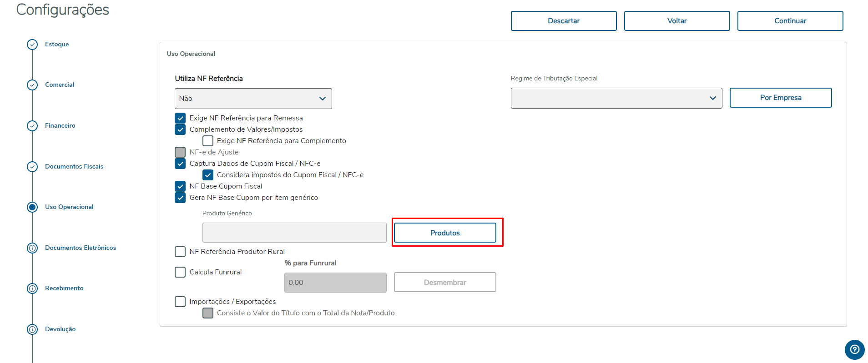Click the Descartar button
This screenshot has height=363, width=868.
(563, 21)
